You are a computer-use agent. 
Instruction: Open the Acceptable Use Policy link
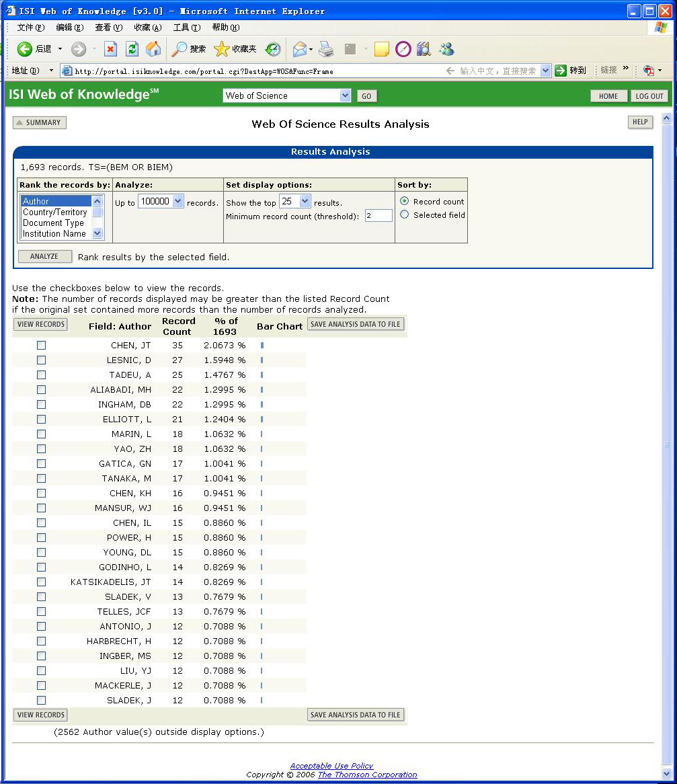click(331, 765)
